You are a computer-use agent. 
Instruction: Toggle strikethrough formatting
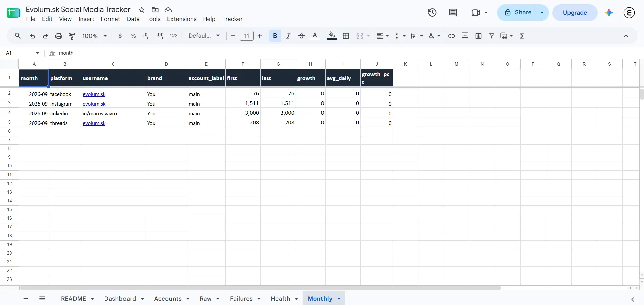[301, 36]
